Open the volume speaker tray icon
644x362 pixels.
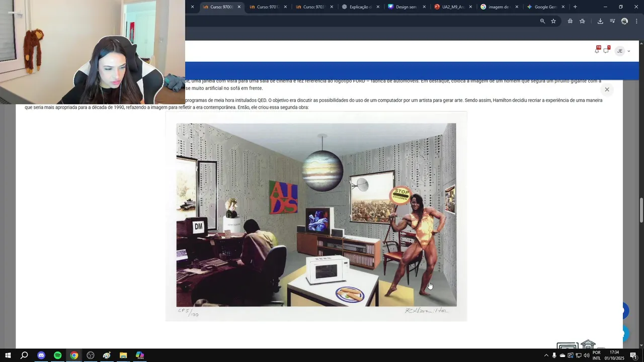click(x=587, y=355)
